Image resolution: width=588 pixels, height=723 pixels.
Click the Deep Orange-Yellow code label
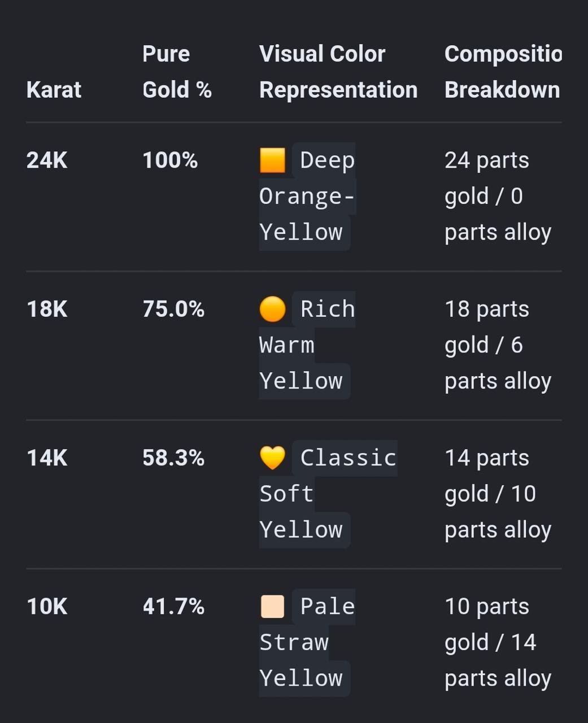point(307,197)
